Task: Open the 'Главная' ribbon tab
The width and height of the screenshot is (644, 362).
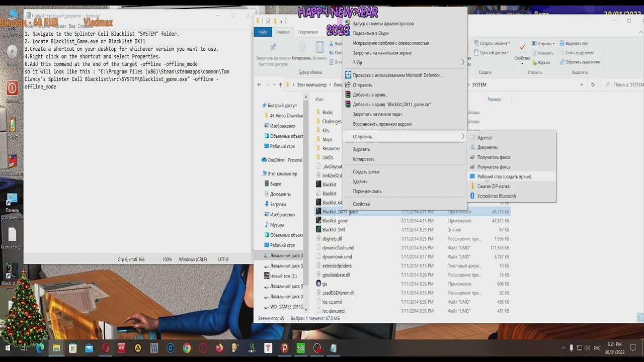Action: pos(283,32)
